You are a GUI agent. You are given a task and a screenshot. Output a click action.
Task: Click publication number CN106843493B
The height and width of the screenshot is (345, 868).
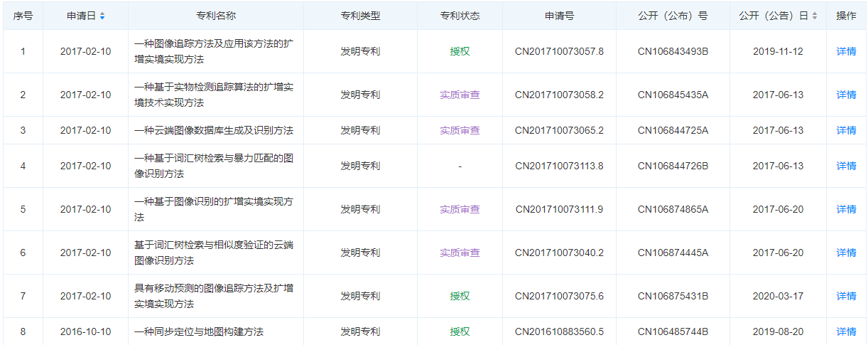[x=673, y=51]
